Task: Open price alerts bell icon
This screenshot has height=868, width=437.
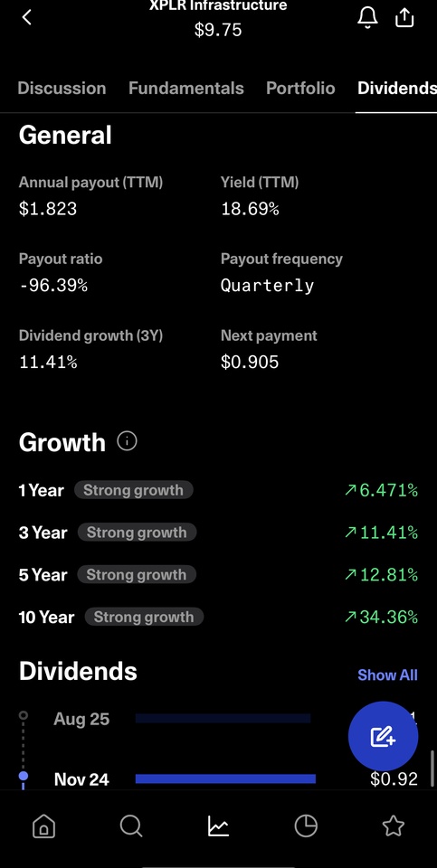Action: 367,18
